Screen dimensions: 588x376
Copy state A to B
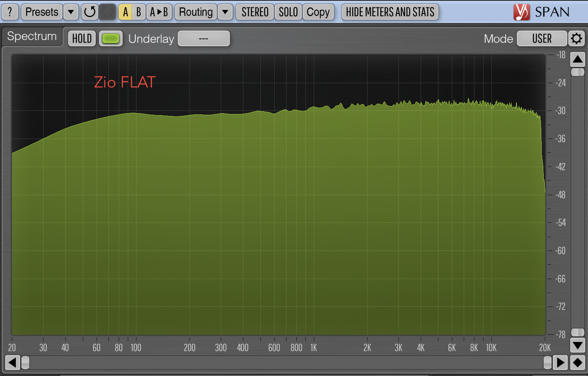coord(159,12)
